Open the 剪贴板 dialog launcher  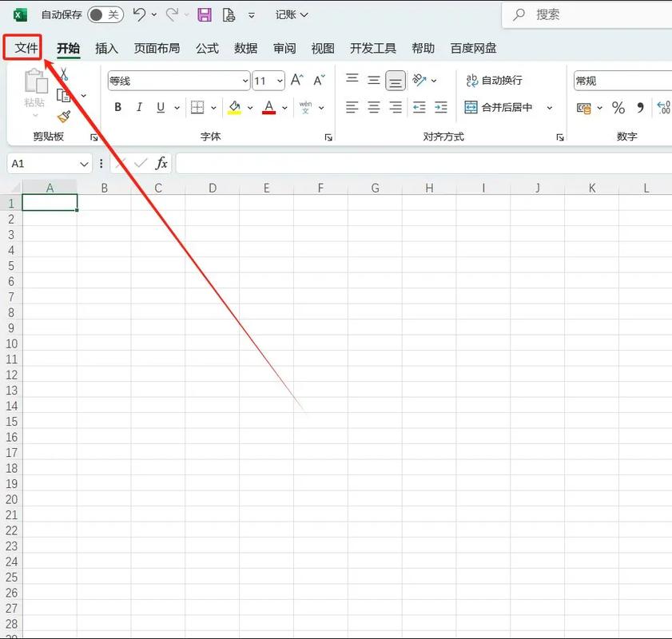(x=93, y=137)
